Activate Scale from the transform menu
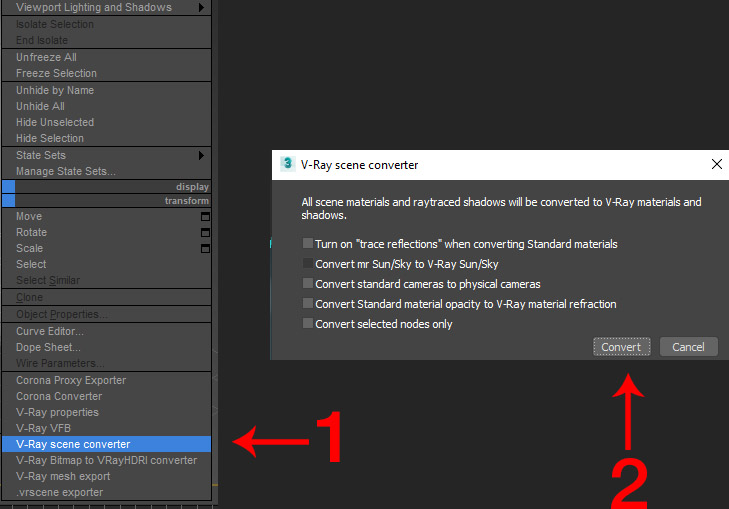The image size is (729, 509). [106, 248]
